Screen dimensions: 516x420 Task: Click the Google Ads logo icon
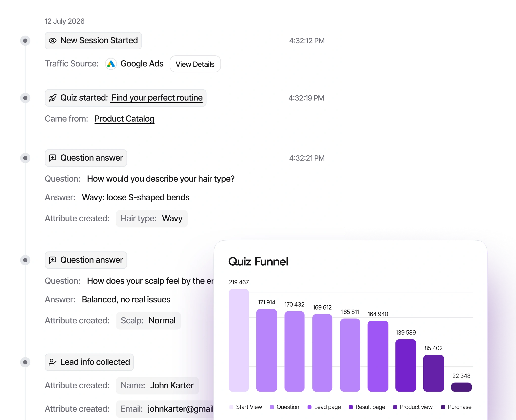pos(111,64)
